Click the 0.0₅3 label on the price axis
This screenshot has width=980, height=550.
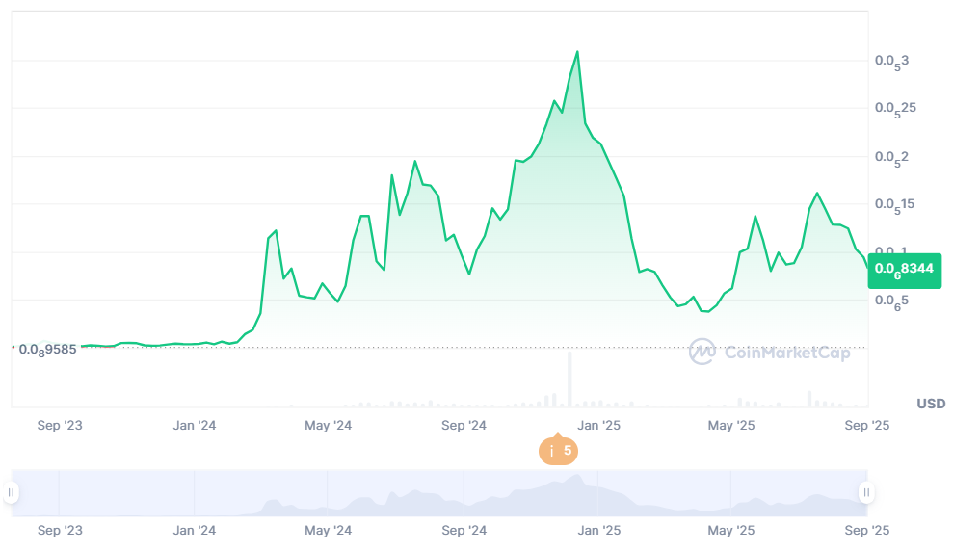click(x=891, y=62)
